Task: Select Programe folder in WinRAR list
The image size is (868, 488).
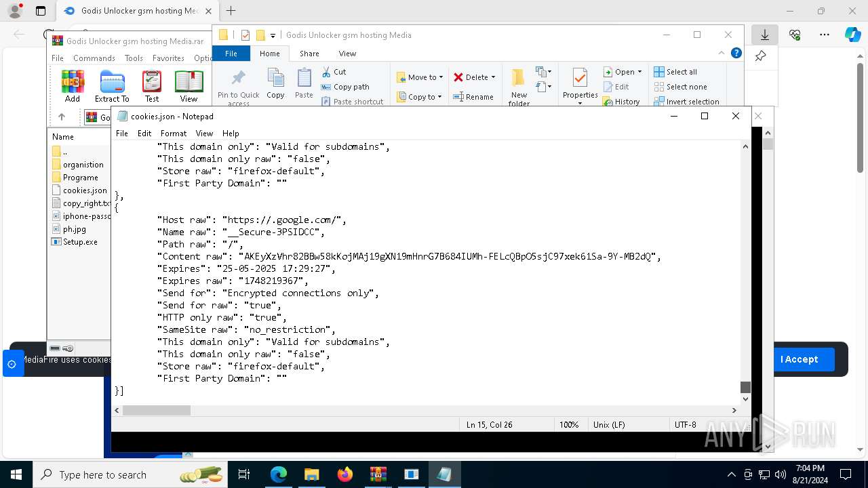Action: point(75,178)
